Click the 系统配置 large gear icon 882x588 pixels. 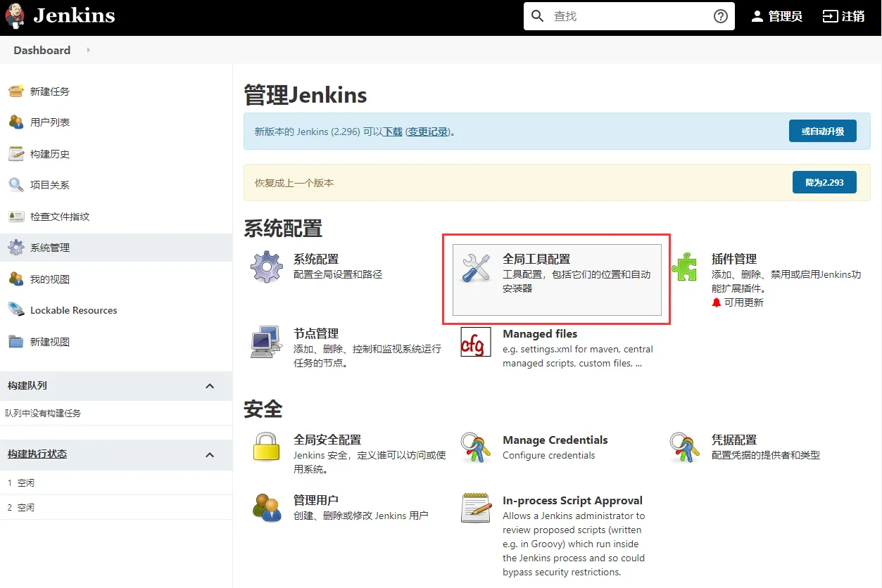tap(267, 267)
